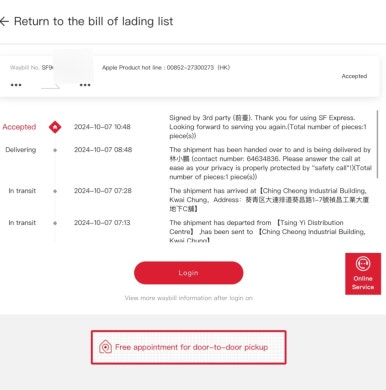Screen dimensions: 386x390
Task: Click the Delivering timeline dot
Action: [55, 150]
